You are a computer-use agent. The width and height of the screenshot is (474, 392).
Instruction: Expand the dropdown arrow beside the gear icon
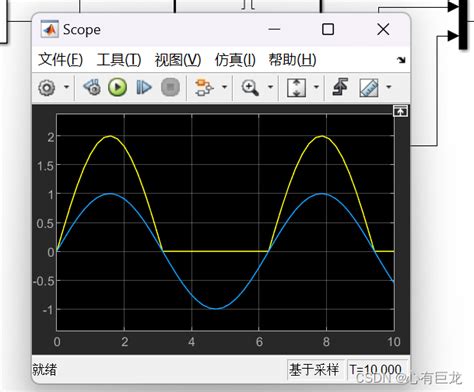pos(67,87)
